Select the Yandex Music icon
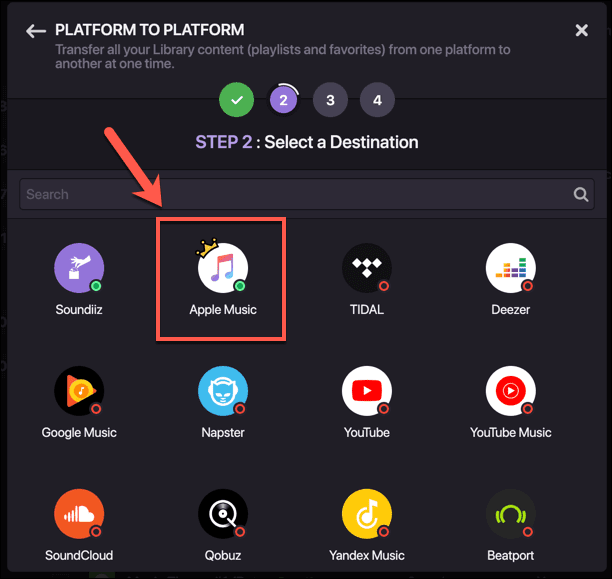The width and height of the screenshot is (612, 579). pos(366,514)
